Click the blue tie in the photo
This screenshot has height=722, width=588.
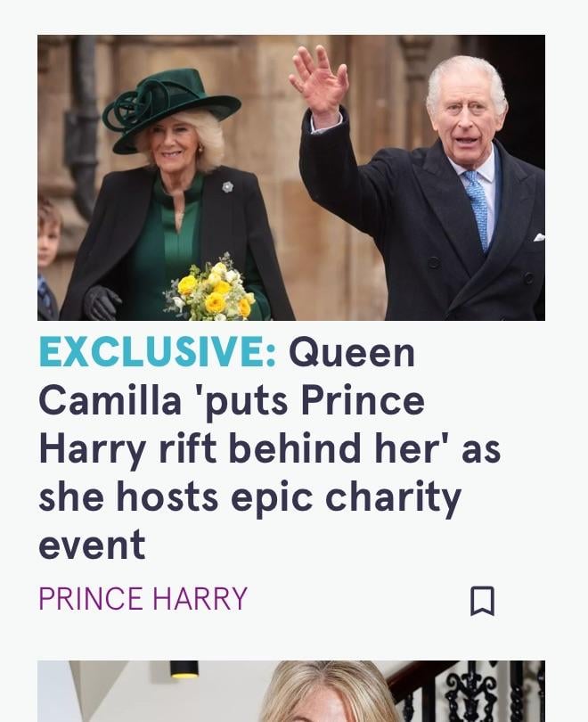click(x=478, y=210)
